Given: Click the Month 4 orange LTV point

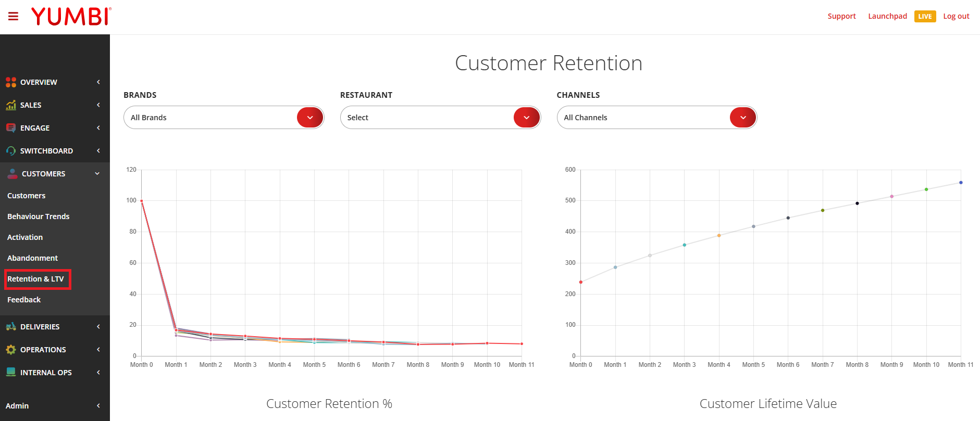Looking at the screenshot, I should tap(719, 236).
